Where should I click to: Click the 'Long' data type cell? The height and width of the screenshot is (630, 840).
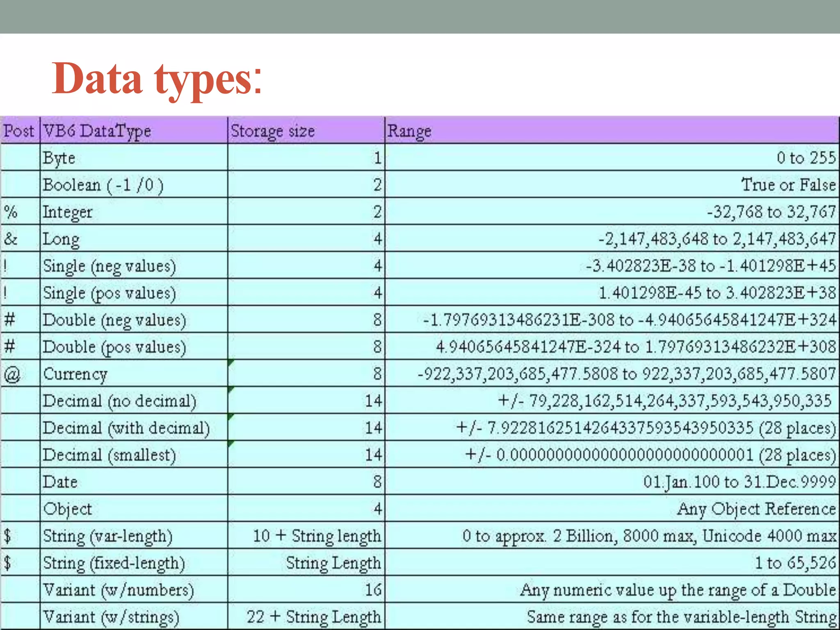coord(134,239)
